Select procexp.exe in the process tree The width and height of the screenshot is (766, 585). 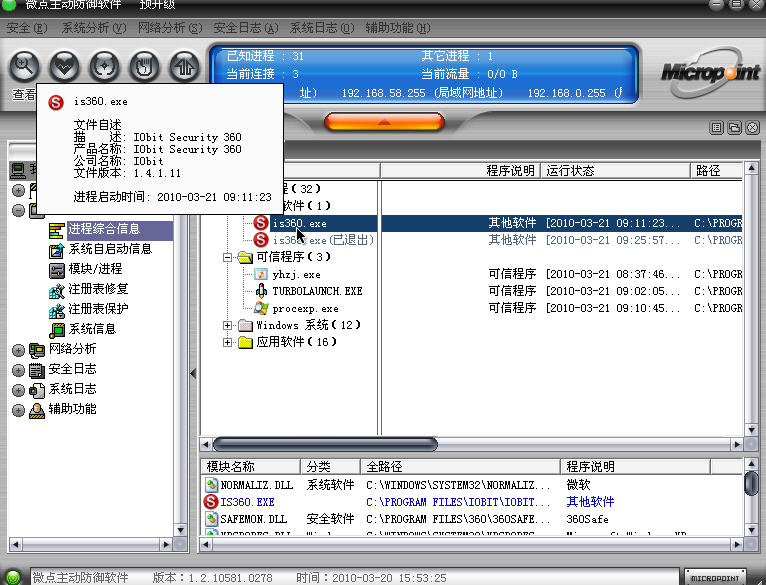[x=305, y=308]
